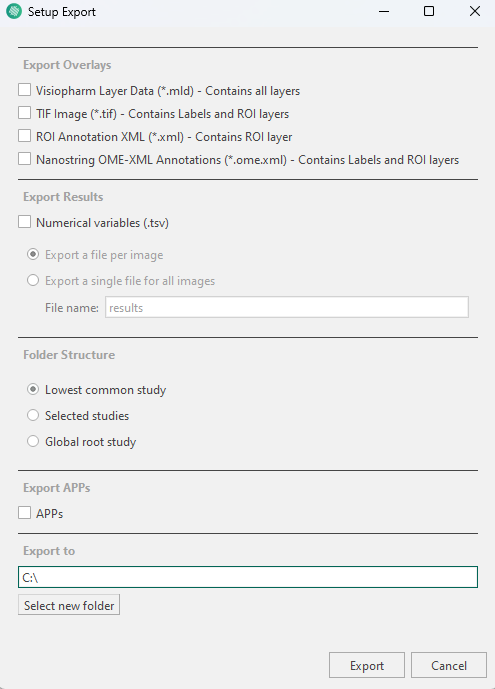Image resolution: width=495 pixels, height=689 pixels.
Task: Minimize the Setup Export window
Action: (x=384, y=11)
